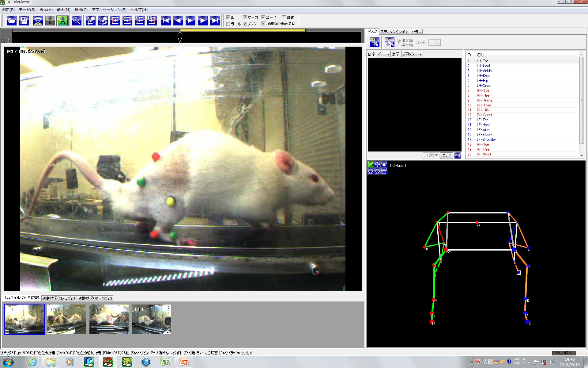Switch to the スティックピクチャ tab
Screen dimensions: 588x368
[x=394, y=32]
